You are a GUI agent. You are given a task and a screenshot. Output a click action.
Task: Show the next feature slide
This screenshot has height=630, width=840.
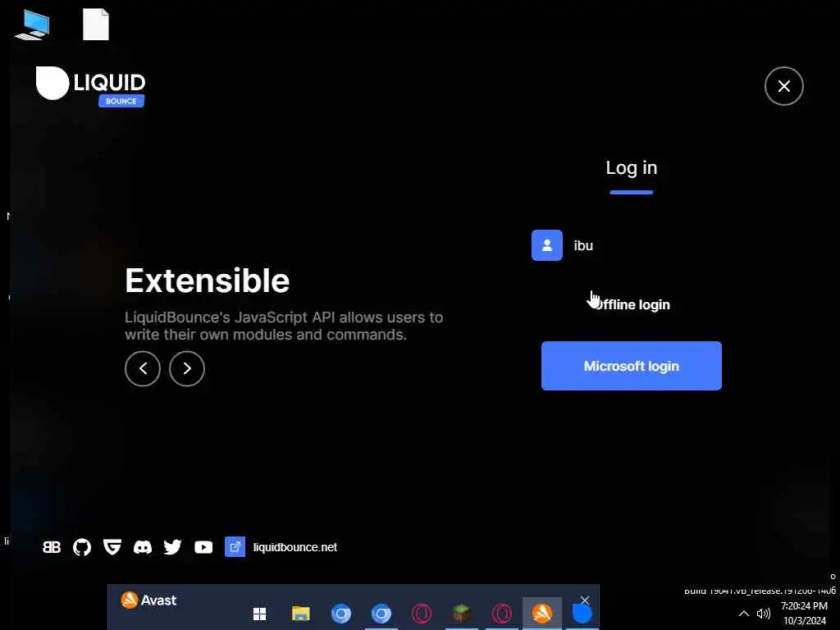tap(187, 368)
